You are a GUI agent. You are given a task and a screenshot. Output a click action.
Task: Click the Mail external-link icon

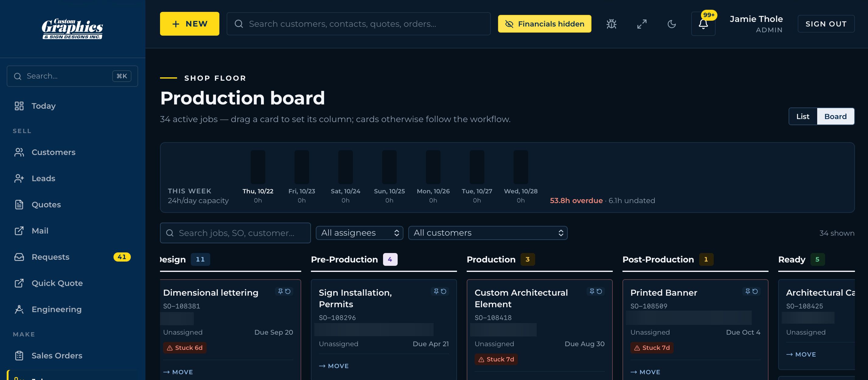(x=19, y=231)
